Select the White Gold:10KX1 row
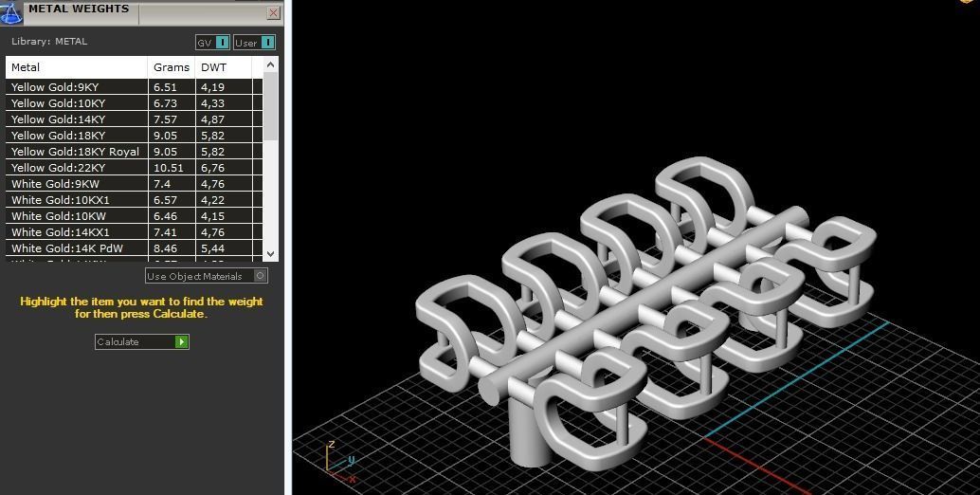Screen dimensions: 980x495 [134, 200]
